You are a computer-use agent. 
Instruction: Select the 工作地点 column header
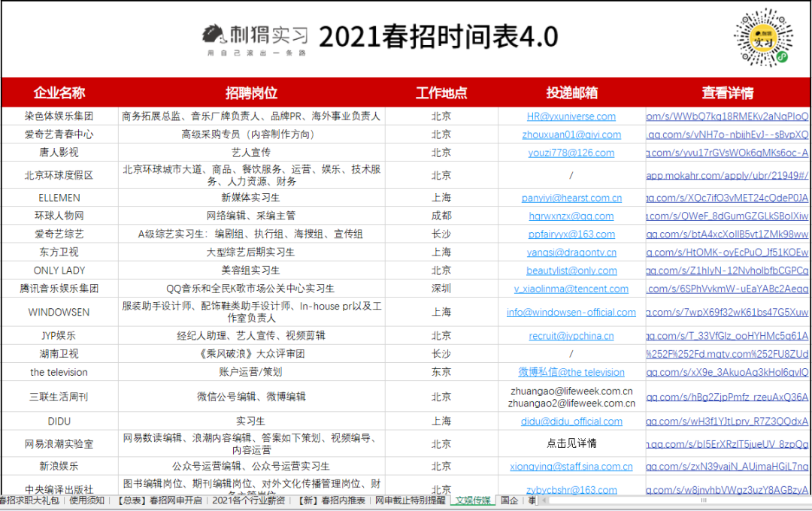(x=441, y=92)
